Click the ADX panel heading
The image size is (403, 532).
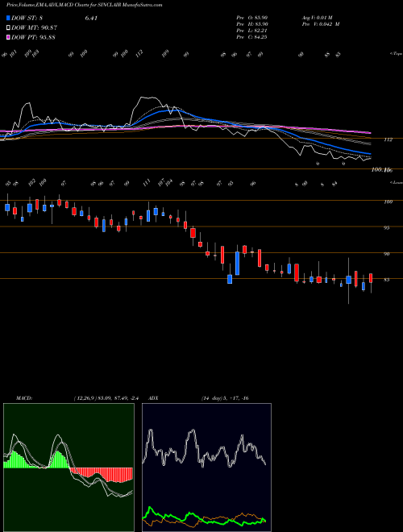[154, 398]
